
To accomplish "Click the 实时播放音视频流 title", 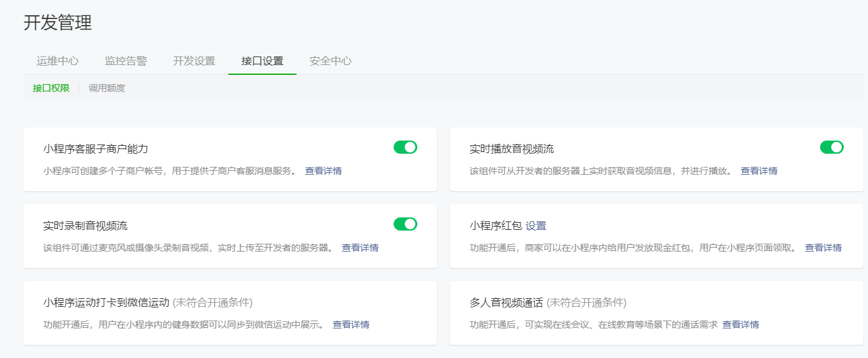I will 512,149.
